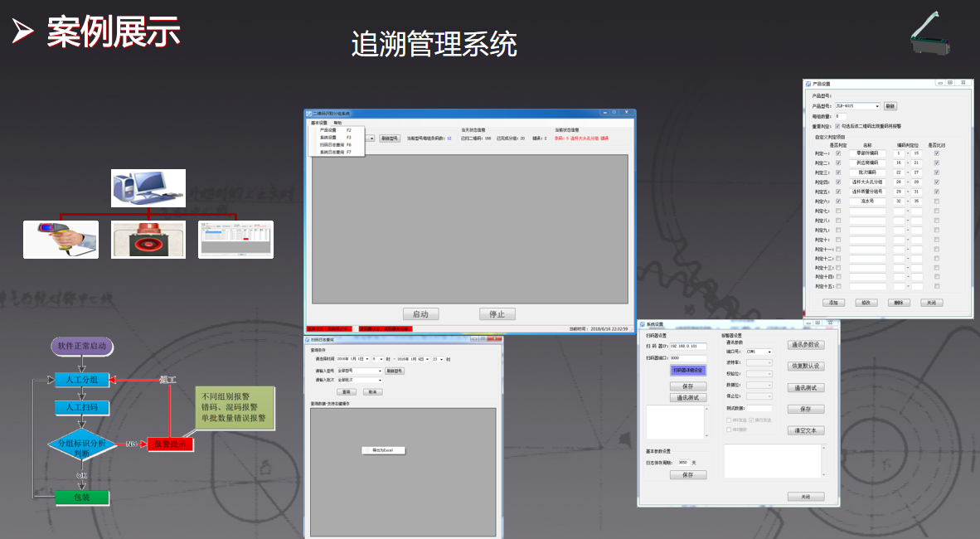Image resolution: width=980 pixels, height=539 pixels.
Task: Click app icon in 扫码日志查询 window title
Action: coord(308,339)
